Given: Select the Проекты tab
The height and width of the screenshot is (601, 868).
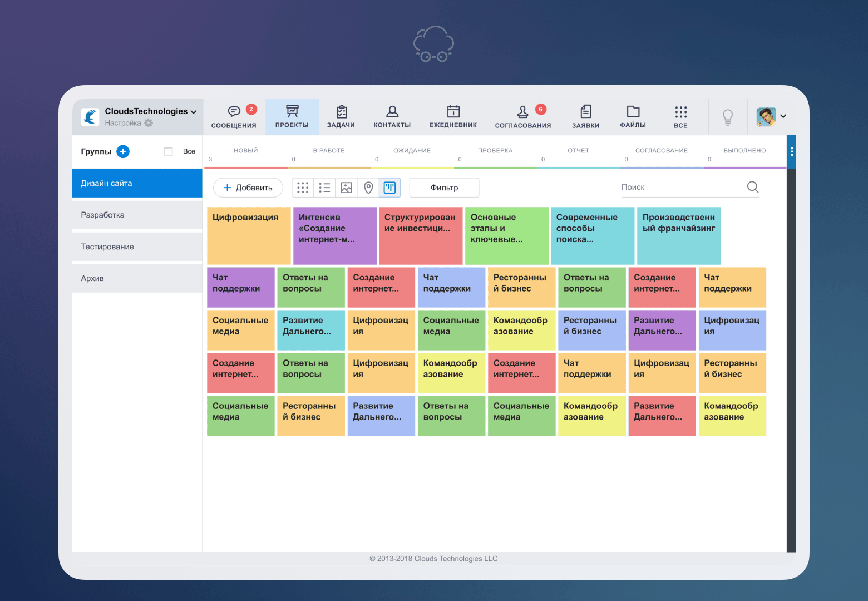Looking at the screenshot, I should [x=292, y=116].
